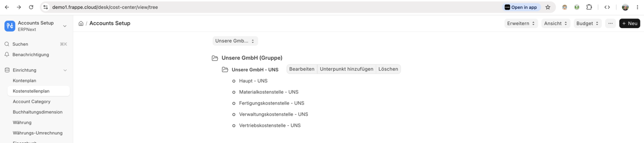Viewport: 644px width, 143px height.
Task: Go to home via breadcrumb house icon
Action: point(81,23)
